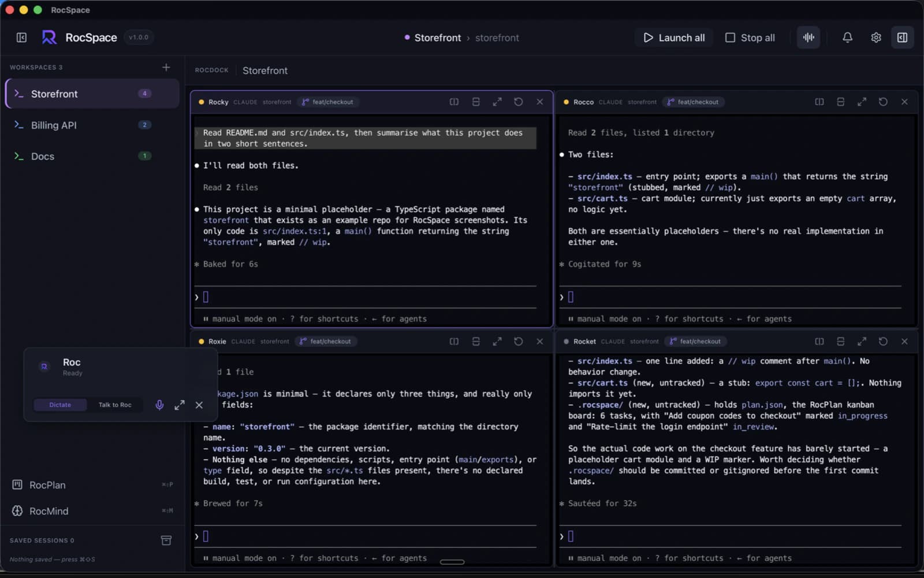Viewport: 924px width, 578px height.
Task: Click the Rocco session name label
Action: 583,102
